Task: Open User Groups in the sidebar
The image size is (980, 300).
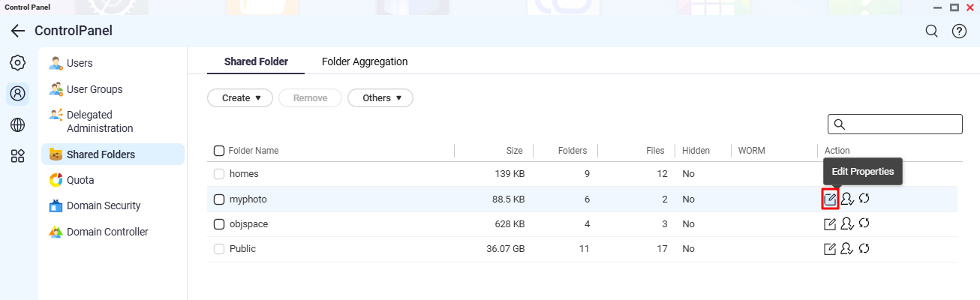Action: click(94, 89)
